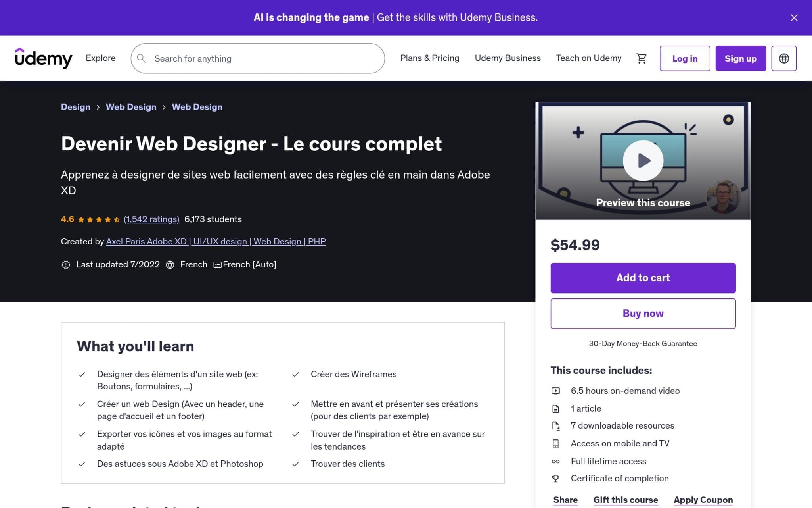
Task: Click the breadcrumb chevron after Design
Action: point(98,107)
